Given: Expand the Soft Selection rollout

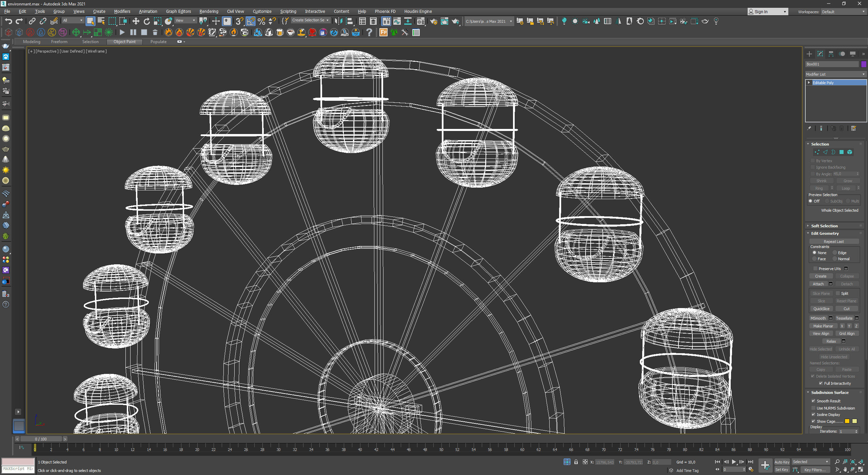Looking at the screenshot, I should pyautogui.click(x=824, y=226).
